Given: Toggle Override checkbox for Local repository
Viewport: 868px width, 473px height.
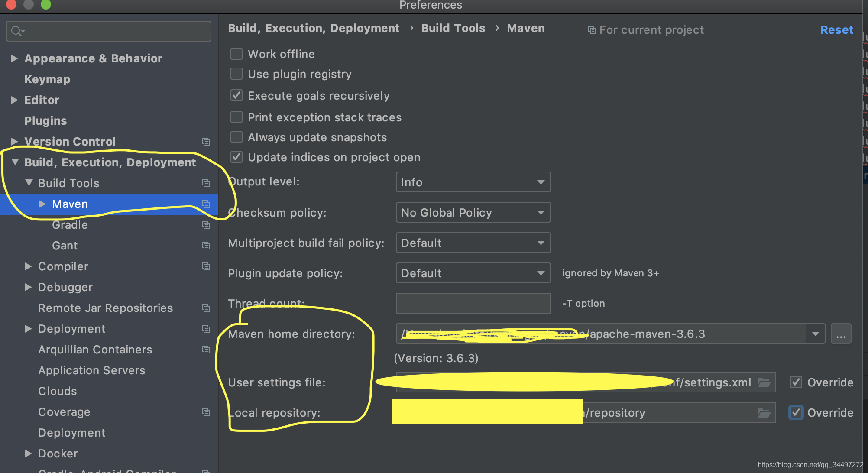Looking at the screenshot, I should coord(796,413).
